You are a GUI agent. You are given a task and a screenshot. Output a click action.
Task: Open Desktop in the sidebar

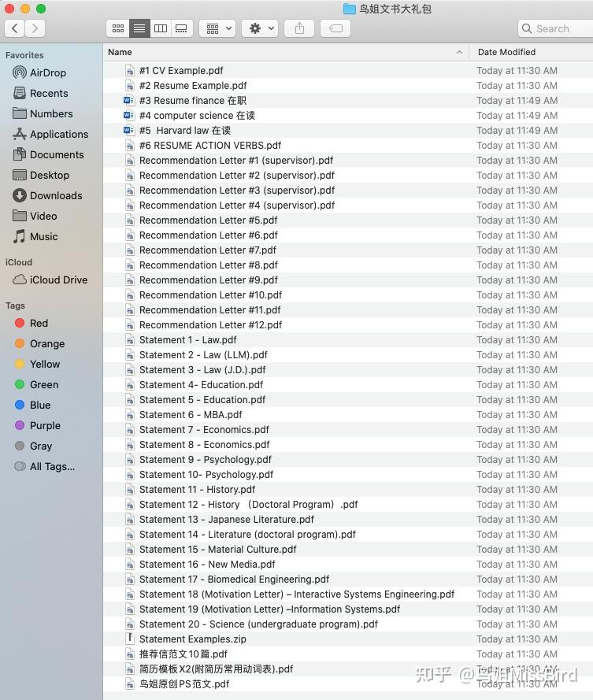point(41,176)
